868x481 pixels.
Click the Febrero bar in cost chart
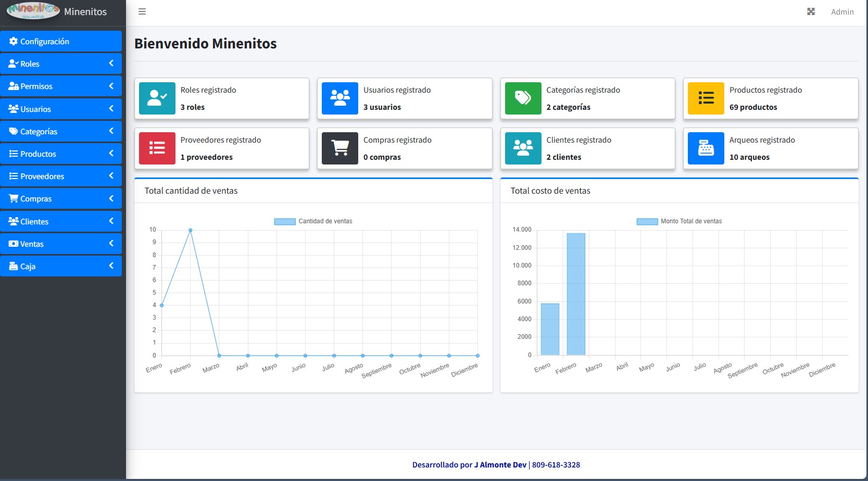pos(576,294)
